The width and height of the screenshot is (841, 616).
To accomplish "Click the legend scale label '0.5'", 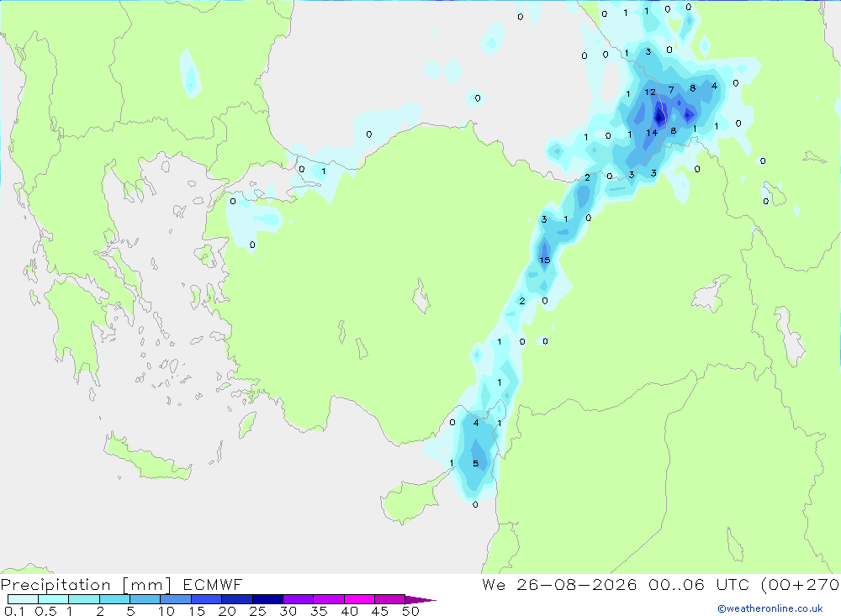I will coord(45,611).
